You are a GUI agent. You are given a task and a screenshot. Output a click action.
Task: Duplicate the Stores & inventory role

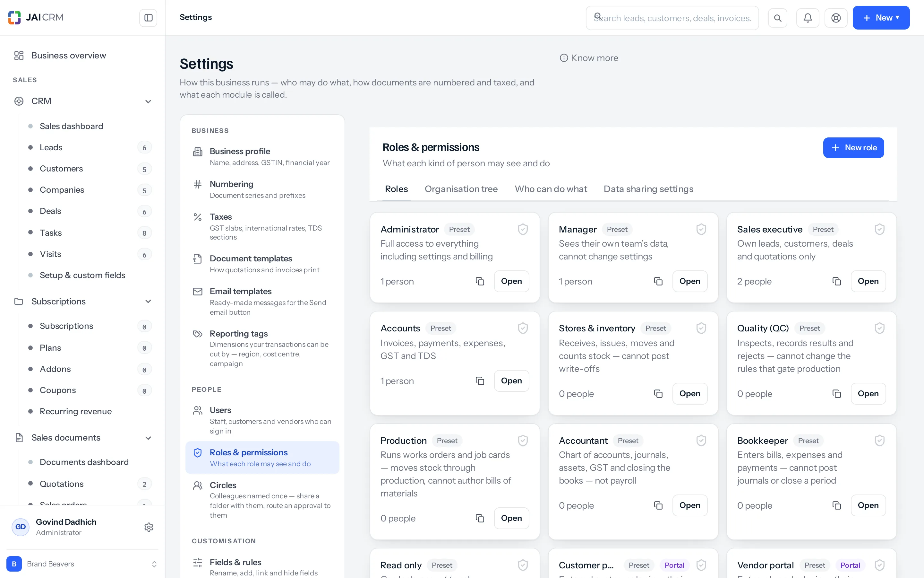658,394
